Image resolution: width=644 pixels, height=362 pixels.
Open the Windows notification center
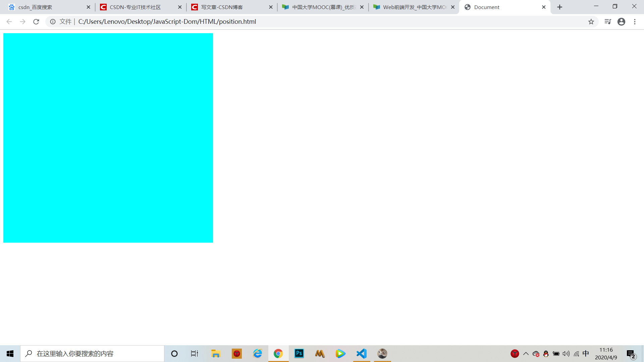click(x=631, y=354)
